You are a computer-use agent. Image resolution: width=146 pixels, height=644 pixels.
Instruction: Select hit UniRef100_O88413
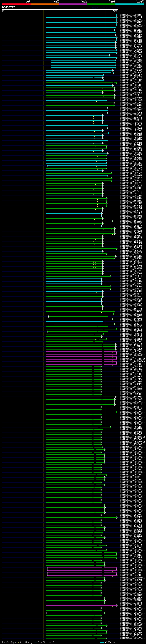(x=131, y=477)
